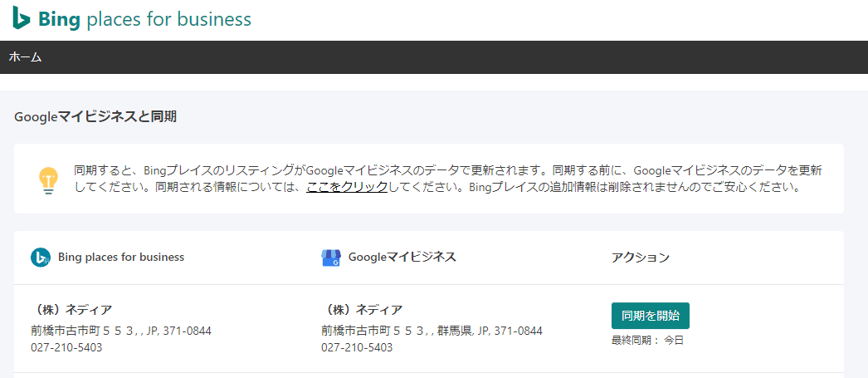
Task: Click the Googleマイビジネス column label
Action: coord(402,258)
